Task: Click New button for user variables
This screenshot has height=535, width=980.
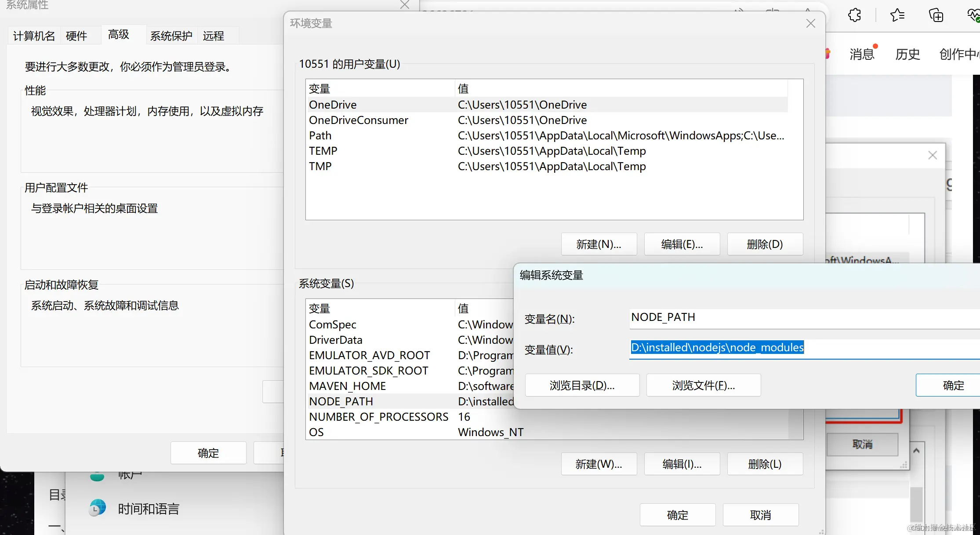Action: (599, 244)
